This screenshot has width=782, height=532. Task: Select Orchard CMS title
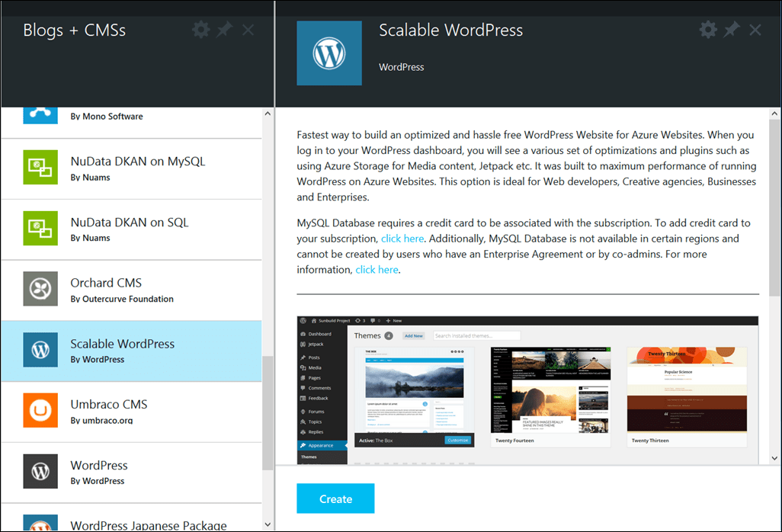[106, 284]
